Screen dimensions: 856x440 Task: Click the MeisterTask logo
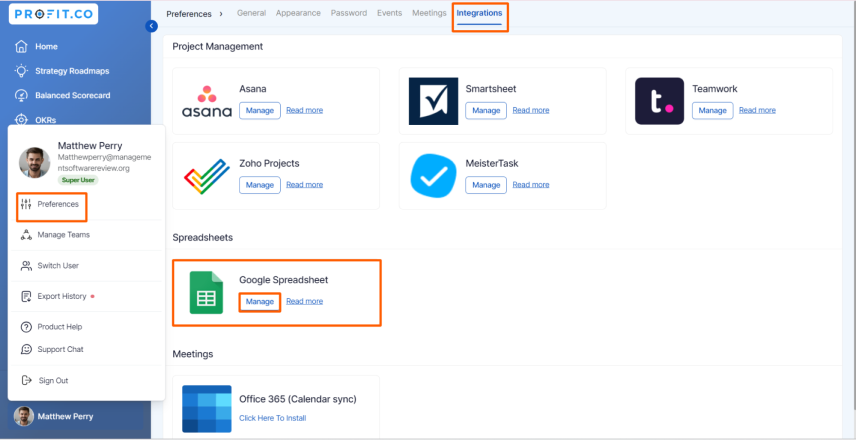point(433,176)
